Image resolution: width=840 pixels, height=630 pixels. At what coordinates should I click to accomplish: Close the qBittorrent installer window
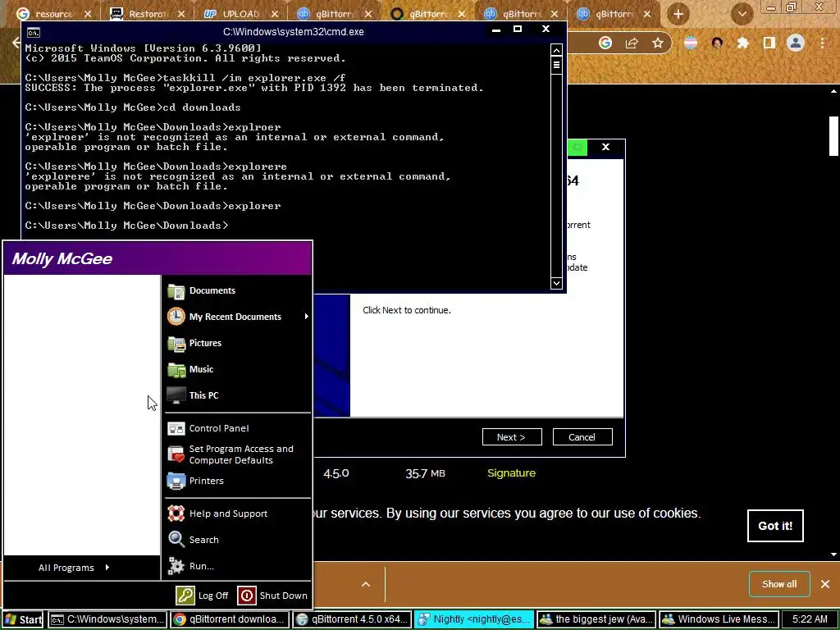click(x=605, y=147)
